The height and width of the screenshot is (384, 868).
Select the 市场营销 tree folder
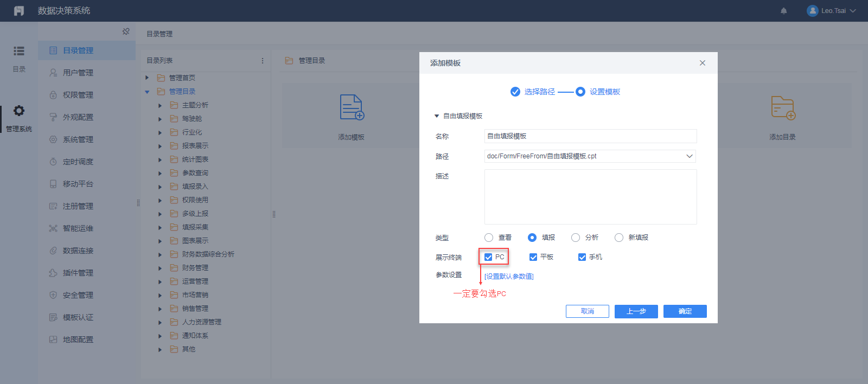(195, 295)
